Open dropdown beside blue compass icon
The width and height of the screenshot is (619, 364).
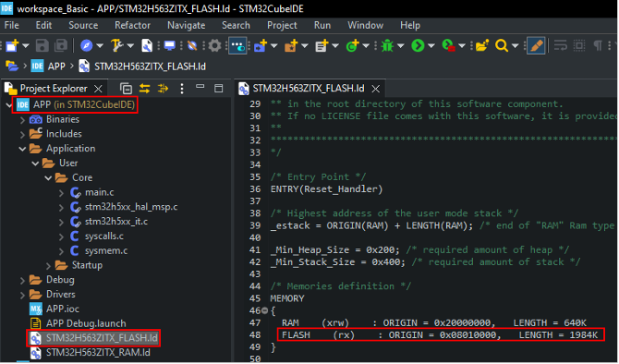(100, 46)
